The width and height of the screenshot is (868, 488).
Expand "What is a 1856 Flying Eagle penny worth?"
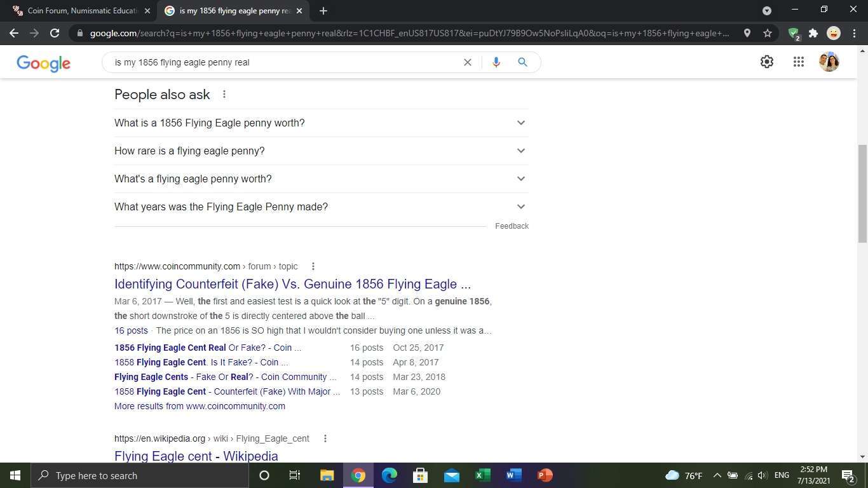(x=321, y=123)
